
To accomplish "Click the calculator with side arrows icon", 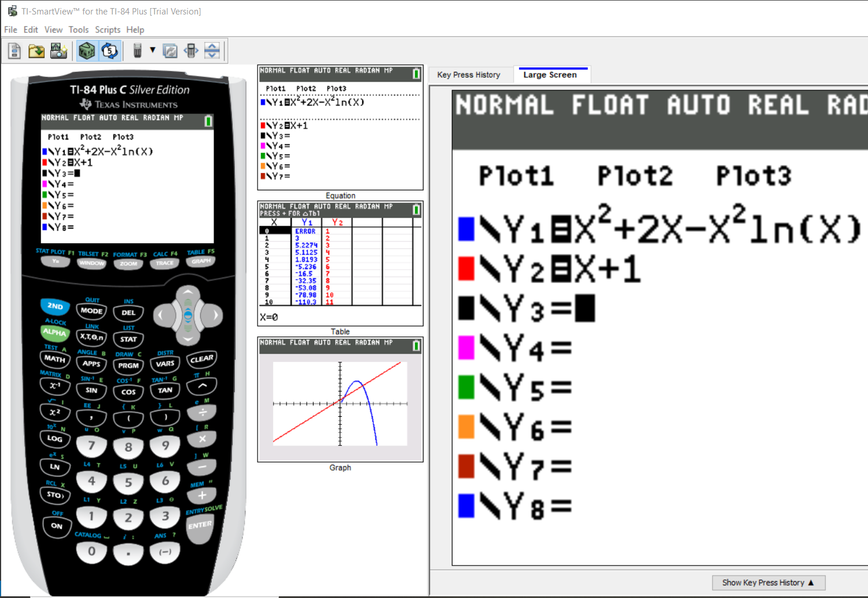I will (x=191, y=52).
